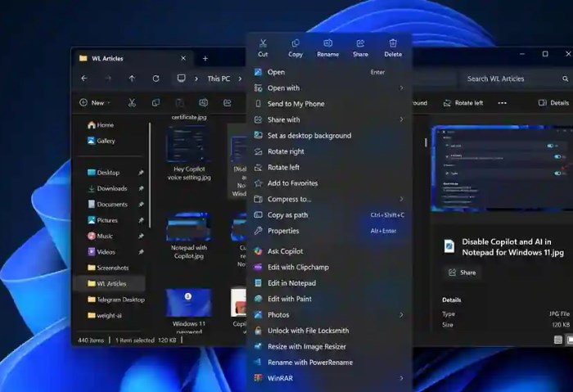Click the Cut icon in context menu
Viewport: 573px width, 392px height.
(x=263, y=47)
